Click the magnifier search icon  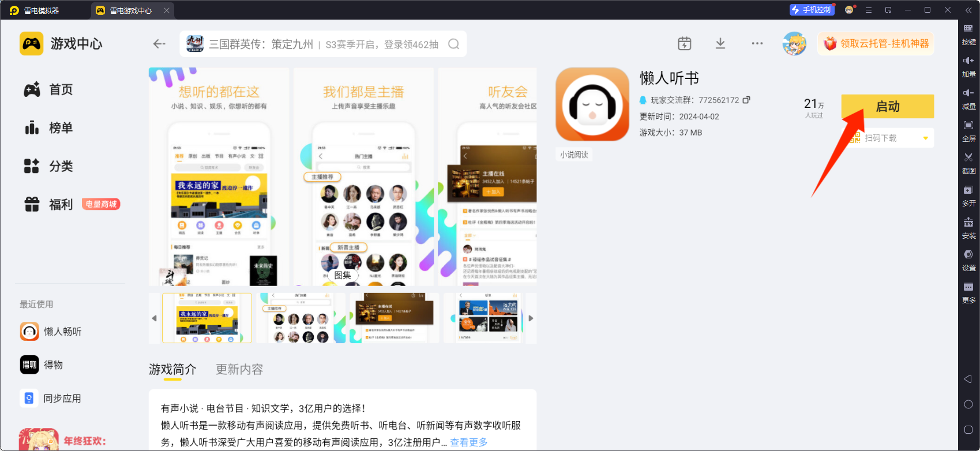(454, 44)
